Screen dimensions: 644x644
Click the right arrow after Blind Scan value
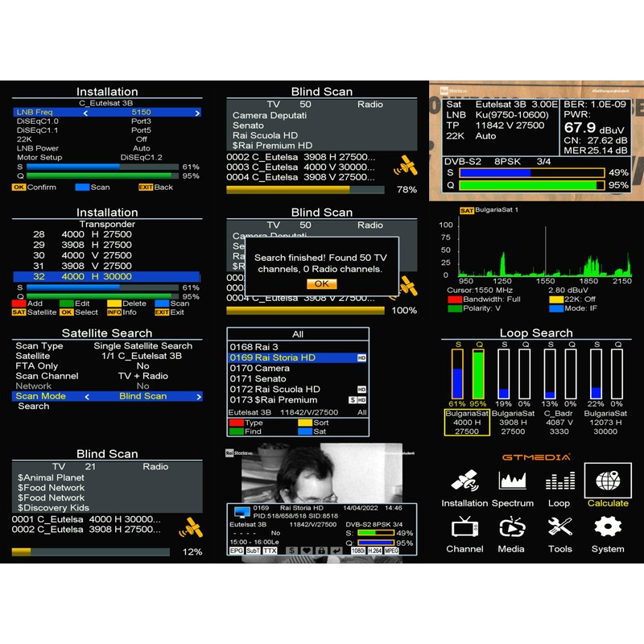click(x=199, y=397)
